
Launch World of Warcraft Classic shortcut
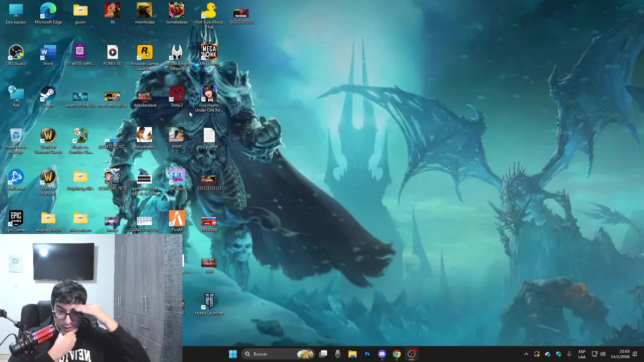[x=48, y=141]
